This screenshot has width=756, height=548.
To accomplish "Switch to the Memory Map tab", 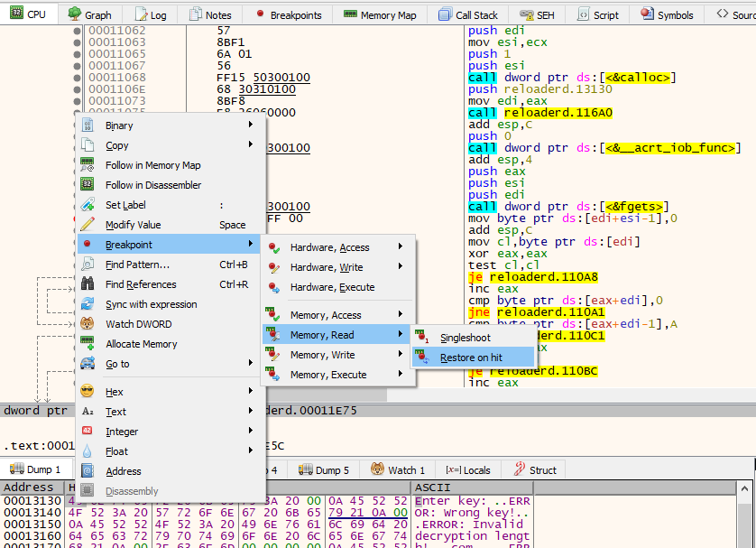I will click(380, 15).
